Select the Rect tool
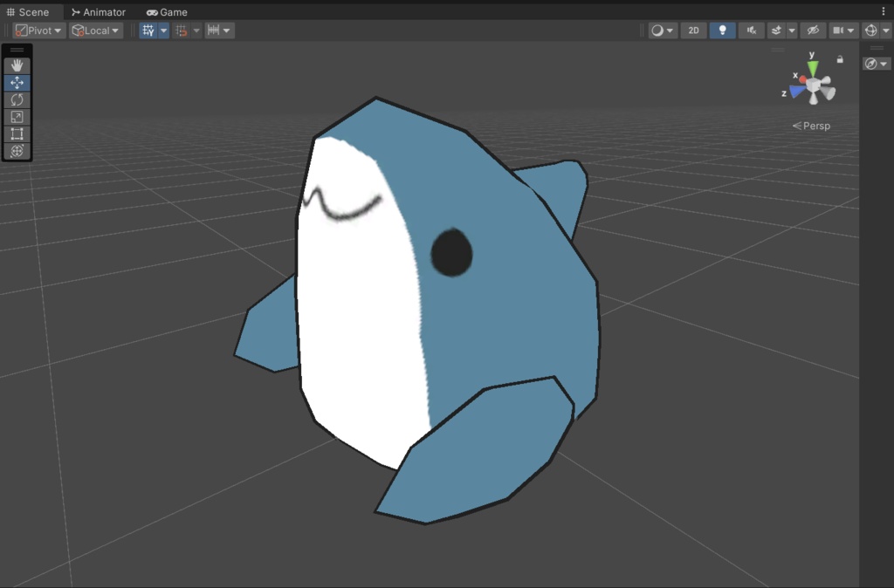 tap(16, 133)
